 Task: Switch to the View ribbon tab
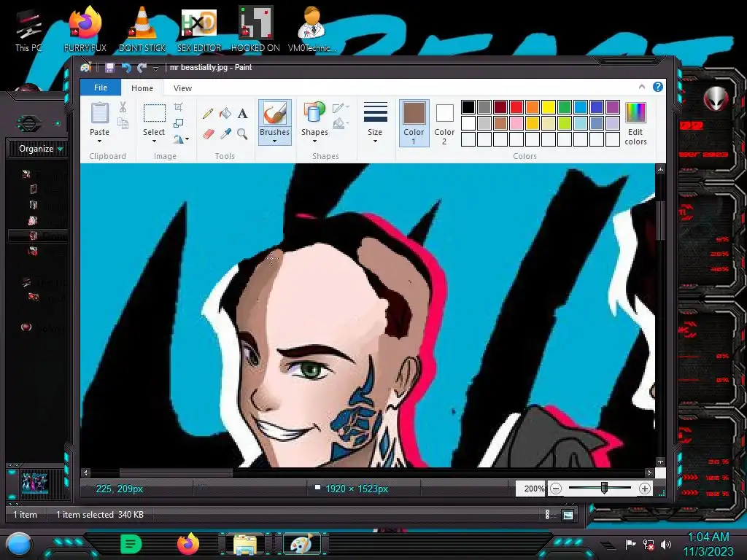(182, 88)
